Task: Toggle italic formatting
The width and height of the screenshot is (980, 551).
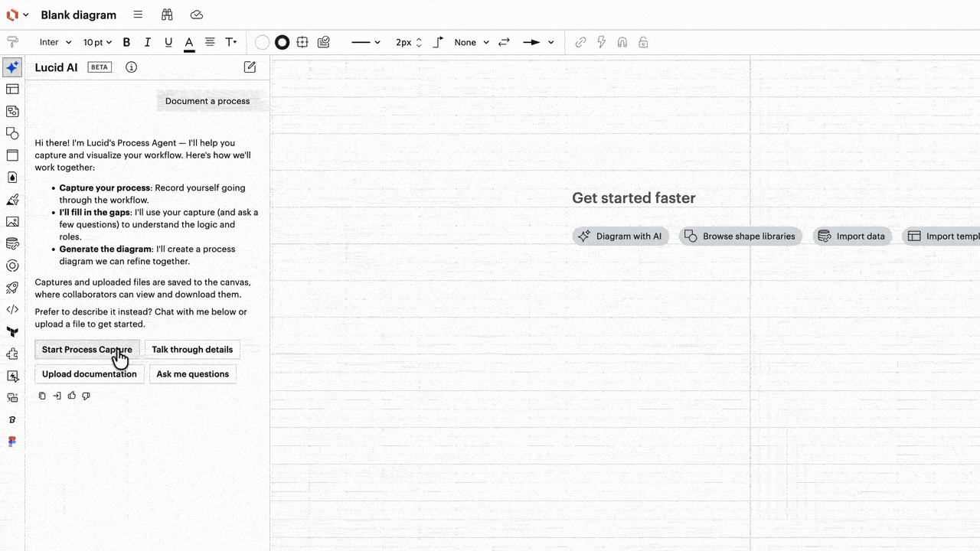Action: point(148,43)
